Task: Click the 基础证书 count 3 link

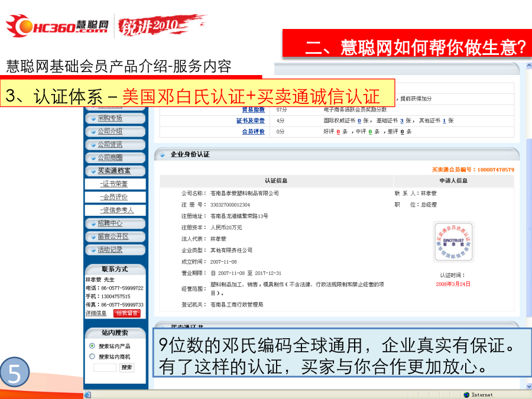Action: [x=402, y=121]
